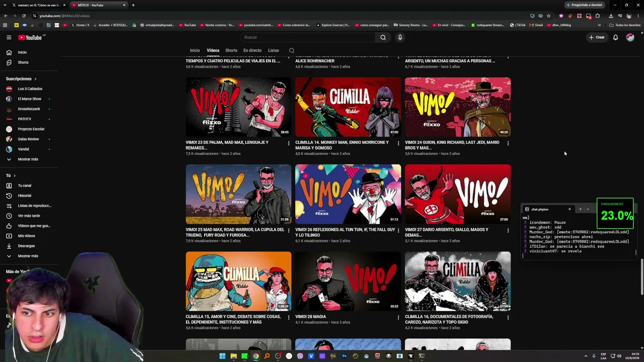Switch to the channel Inicio tab
The image size is (644, 362).
tap(195, 50)
